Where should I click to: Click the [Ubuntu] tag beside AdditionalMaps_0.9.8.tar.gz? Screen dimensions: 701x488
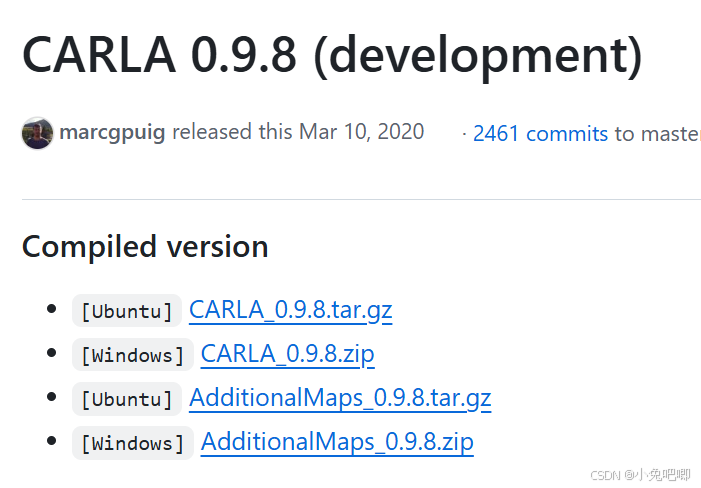pyautogui.click(x=127, y=399)
